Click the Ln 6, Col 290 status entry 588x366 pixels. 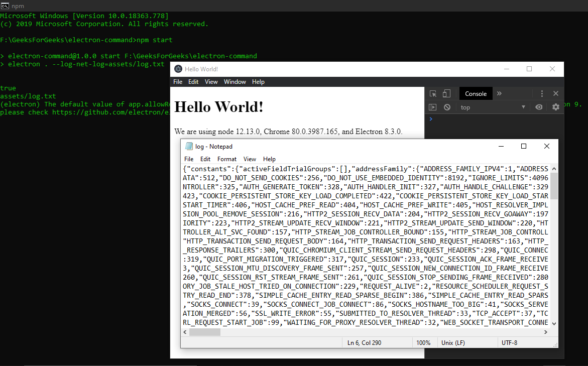364,343
